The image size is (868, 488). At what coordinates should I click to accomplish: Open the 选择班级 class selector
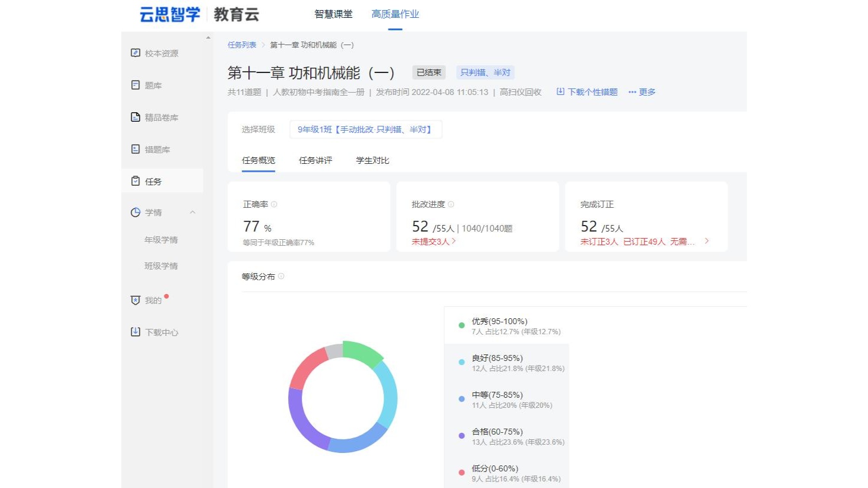[x=365, y=129]
